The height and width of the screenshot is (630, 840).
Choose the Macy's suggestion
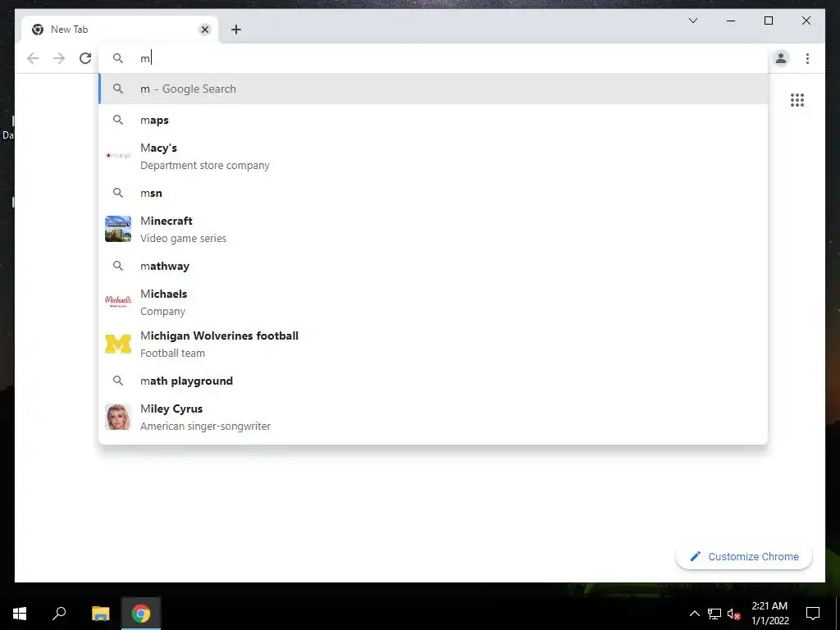pos(433,157)
